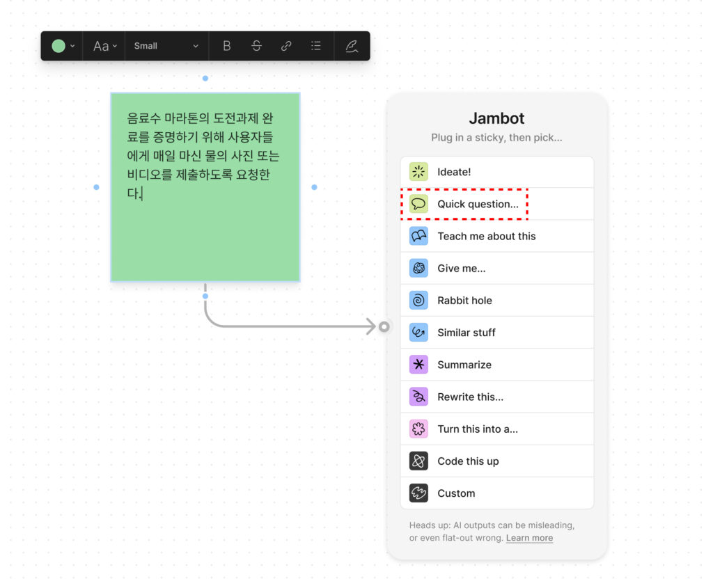Click the 'Plug in a sticky, then pick...' text
This screenshot has width=713, height=588.
[496, 138]
